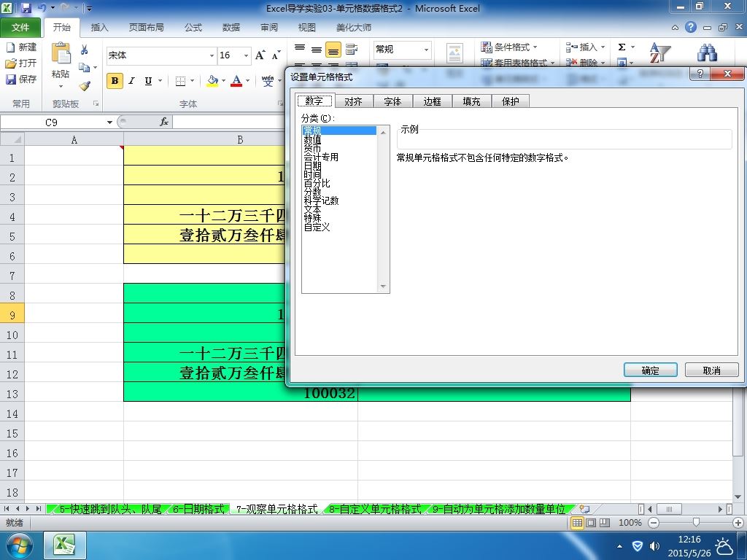Click the red font color swatch
Viewport: 747px width, 560px height.
point(236,81)
